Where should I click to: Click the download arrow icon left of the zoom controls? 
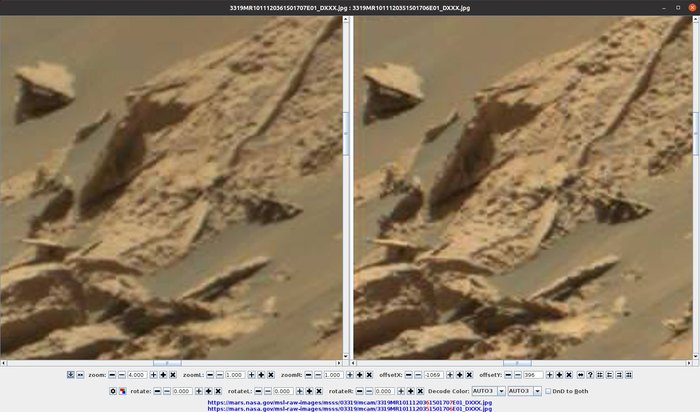[x=71, y=375]
